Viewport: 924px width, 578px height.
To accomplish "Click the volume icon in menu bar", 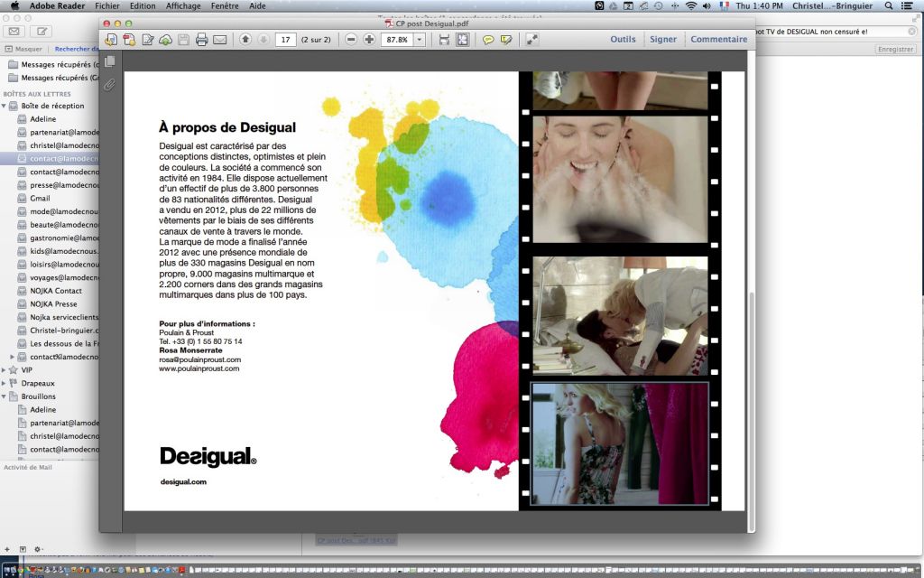I will click(707, 6).
